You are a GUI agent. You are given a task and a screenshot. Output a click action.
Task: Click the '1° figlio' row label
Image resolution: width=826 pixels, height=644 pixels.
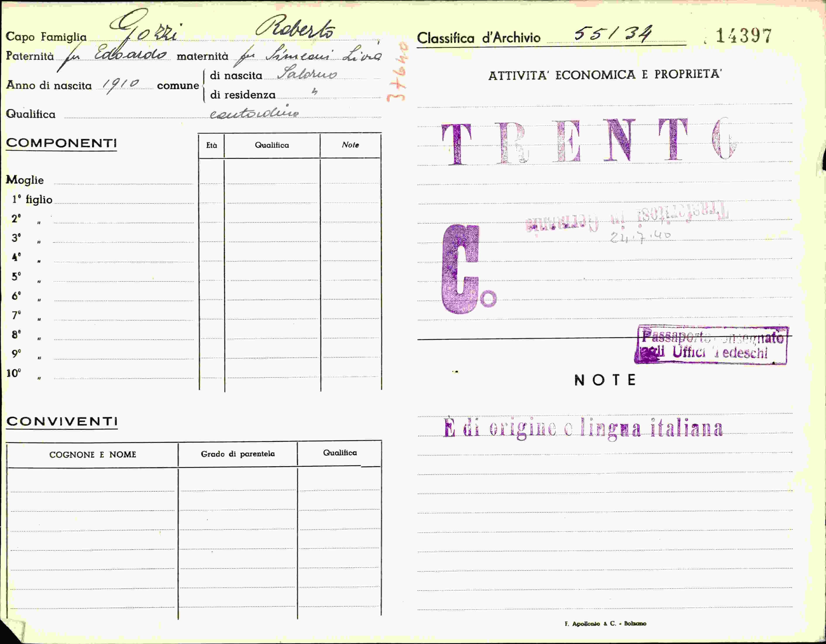pos(32,199)
